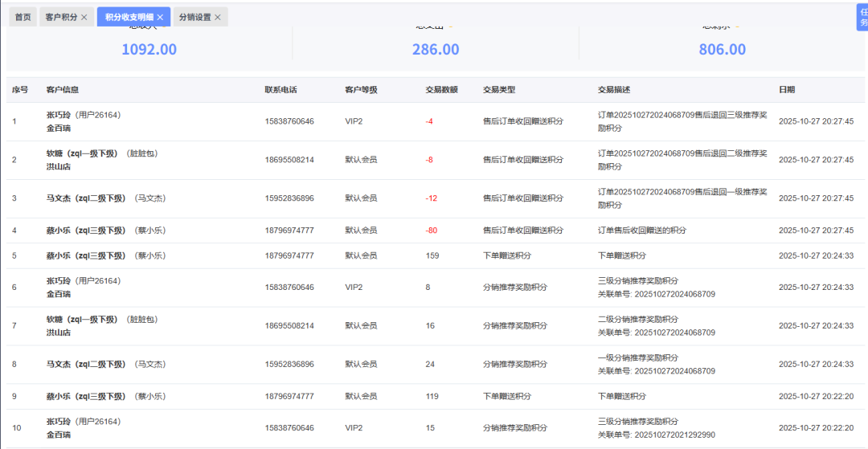
Task: Close the 客户积分 tab
Action: pos(84,17)
